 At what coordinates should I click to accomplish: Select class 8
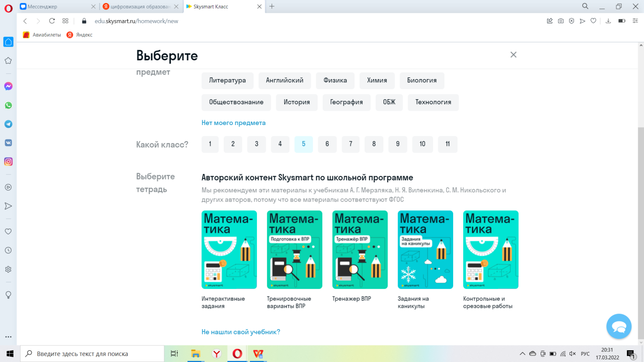(x=374, y=144)
